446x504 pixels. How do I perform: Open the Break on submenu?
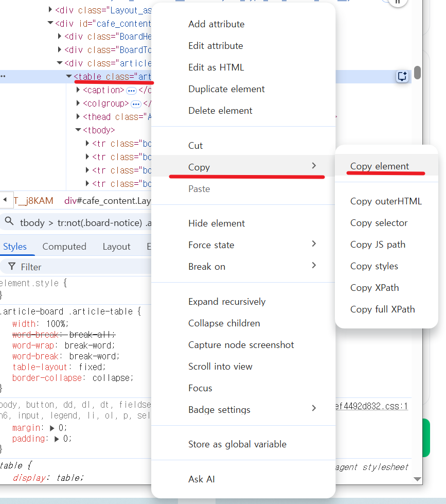tap(243, 267)
